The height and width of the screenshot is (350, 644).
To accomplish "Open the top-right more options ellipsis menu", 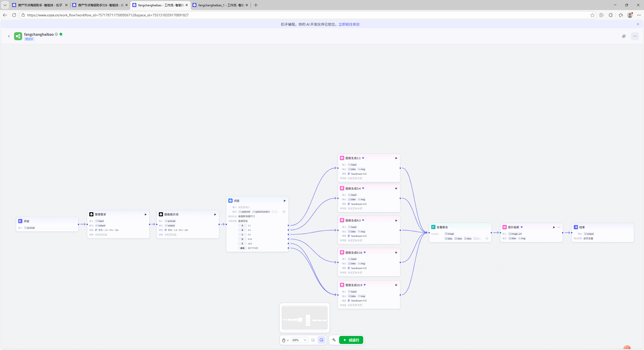I will [x=635, y=36].
